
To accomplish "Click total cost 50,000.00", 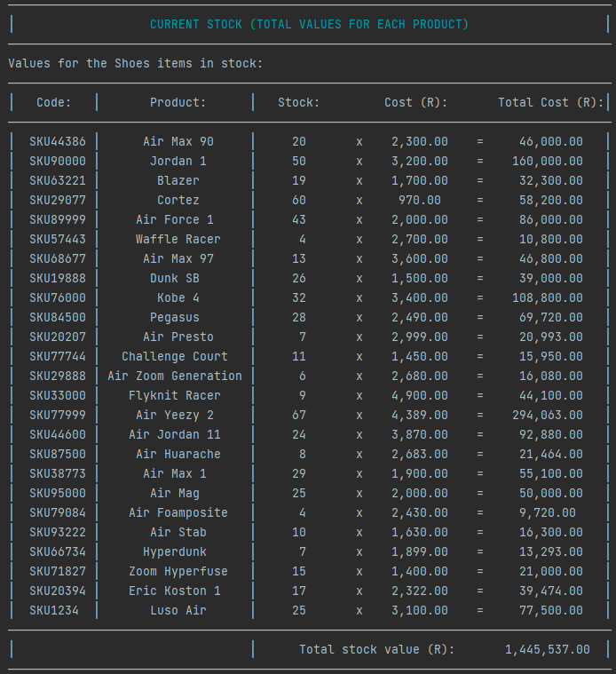I will tap(550, 494).
